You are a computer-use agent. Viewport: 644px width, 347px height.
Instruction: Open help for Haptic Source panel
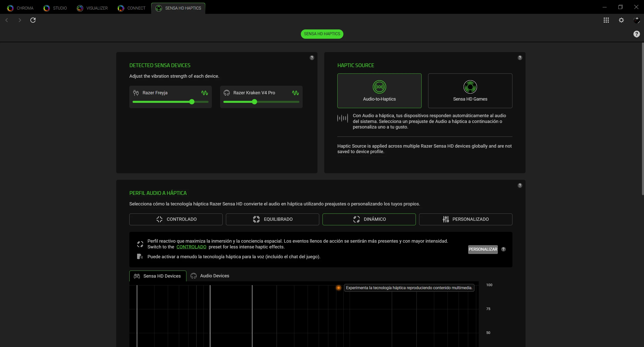click(x=520, y=58)
